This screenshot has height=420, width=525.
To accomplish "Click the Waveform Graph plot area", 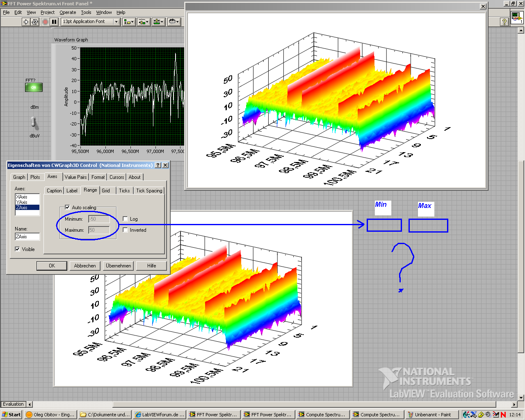I will 132,96.
